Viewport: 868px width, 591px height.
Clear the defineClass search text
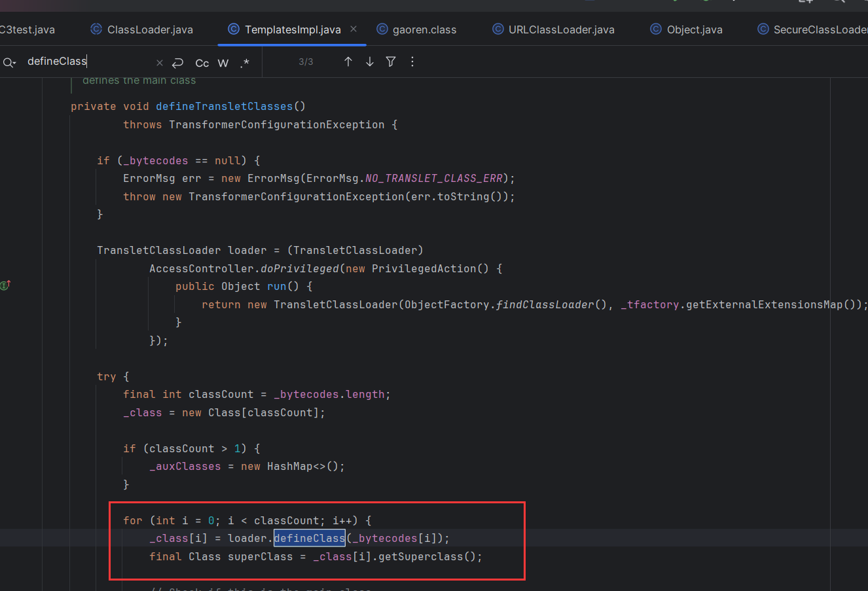[160, 63]
